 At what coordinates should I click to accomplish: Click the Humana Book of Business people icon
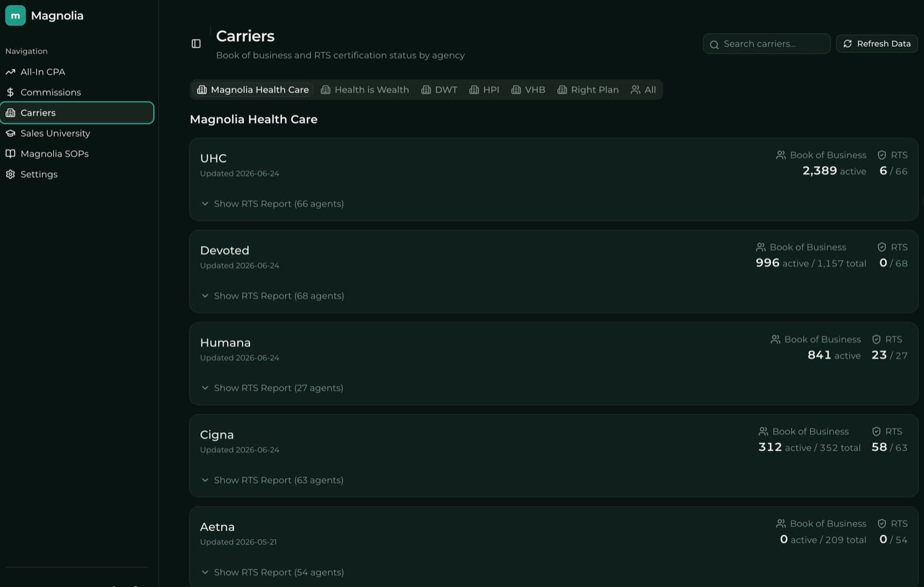point(776,339)
